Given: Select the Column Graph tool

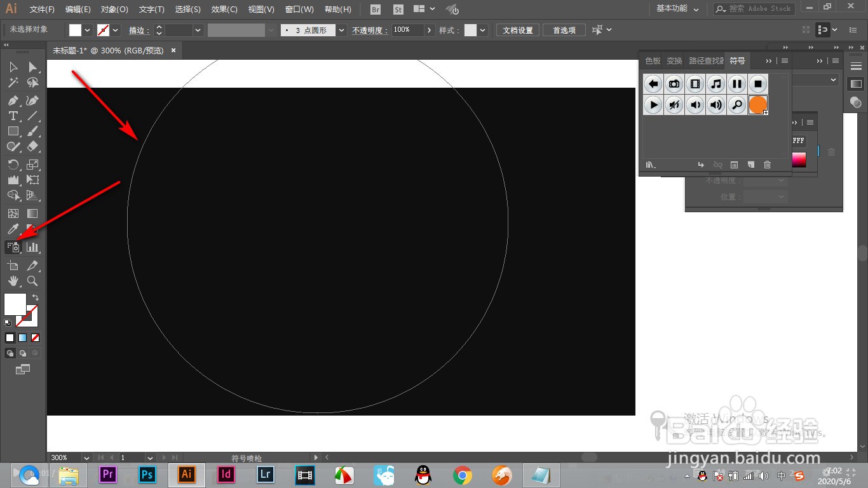Looking at the screenshot, I should point(32,247).
